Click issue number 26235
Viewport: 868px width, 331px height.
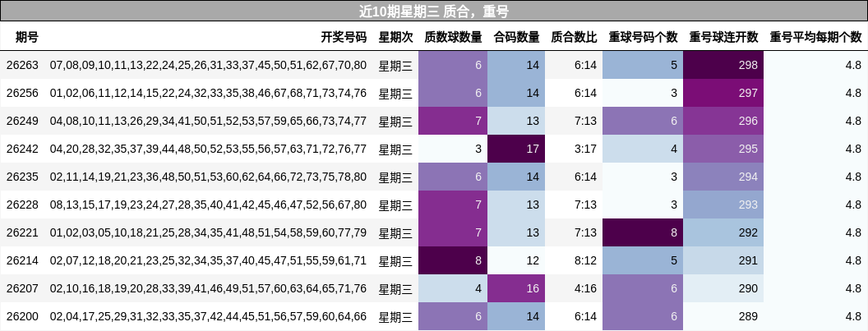coord(23,177)
